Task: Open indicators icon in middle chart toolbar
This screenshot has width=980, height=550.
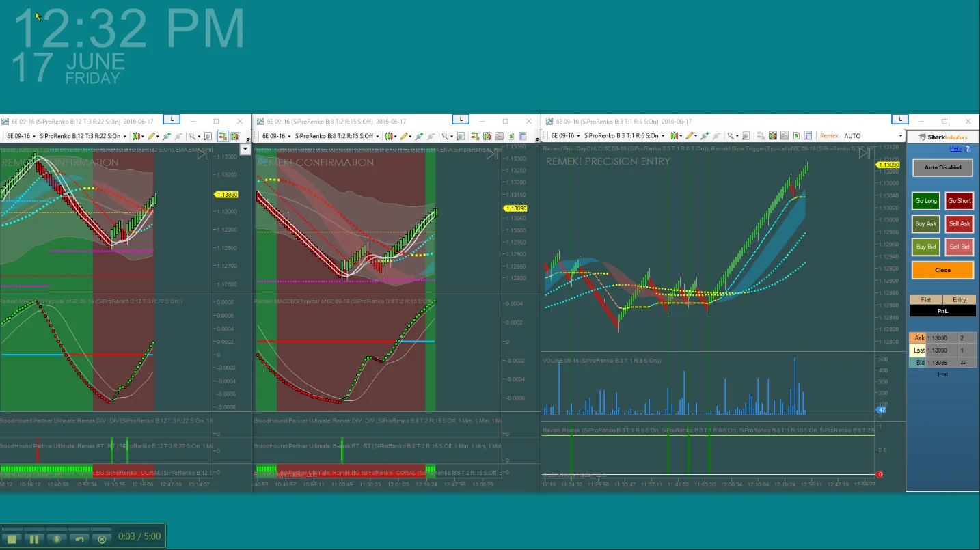Action: [x=487, y=136]
